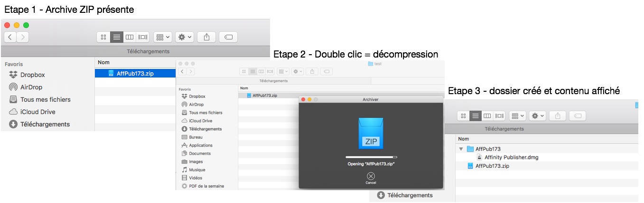Open the Edit Tags button in first Finder toolbar
644x203 pixels.
[x=228, y=37]
